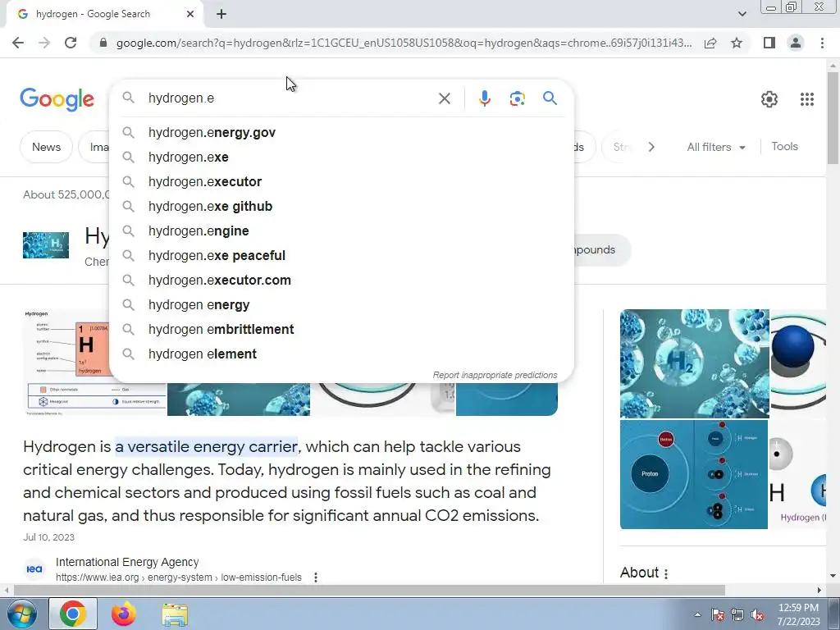
Task: Open International Energy Agency result link
Action: click(x=127, y=562)
